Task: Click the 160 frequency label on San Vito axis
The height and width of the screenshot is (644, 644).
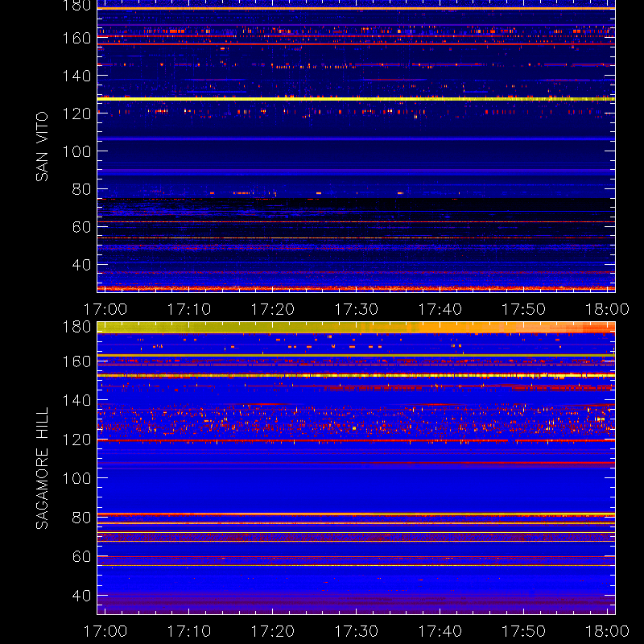Action: click(x=76, y=38)
